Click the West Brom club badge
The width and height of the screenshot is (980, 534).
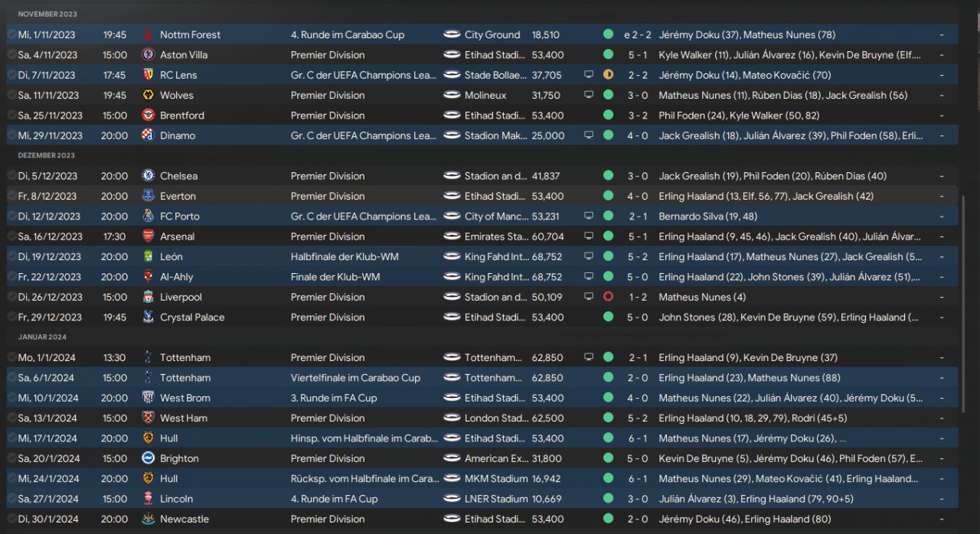(149, 398)
